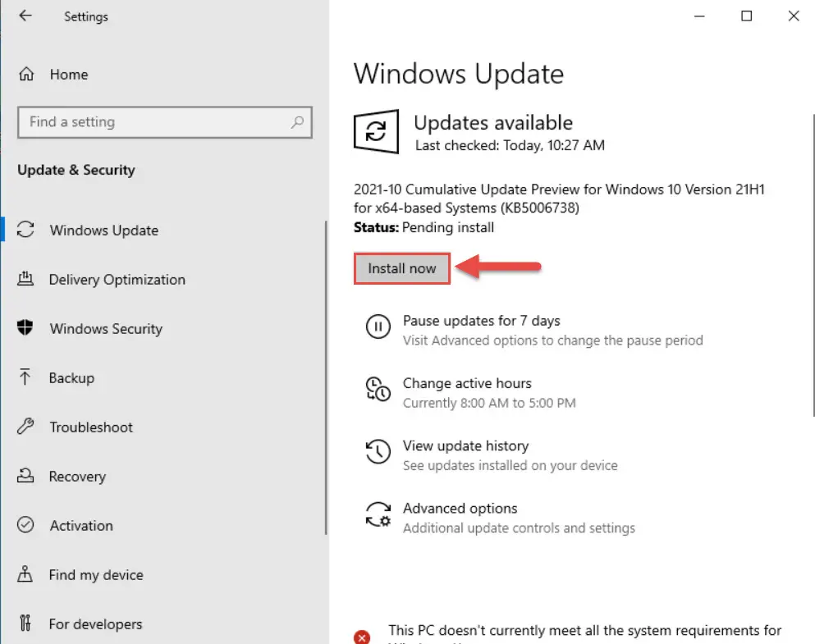Click the Windows Update sync icon in sidebar

[x=25, y=230]
